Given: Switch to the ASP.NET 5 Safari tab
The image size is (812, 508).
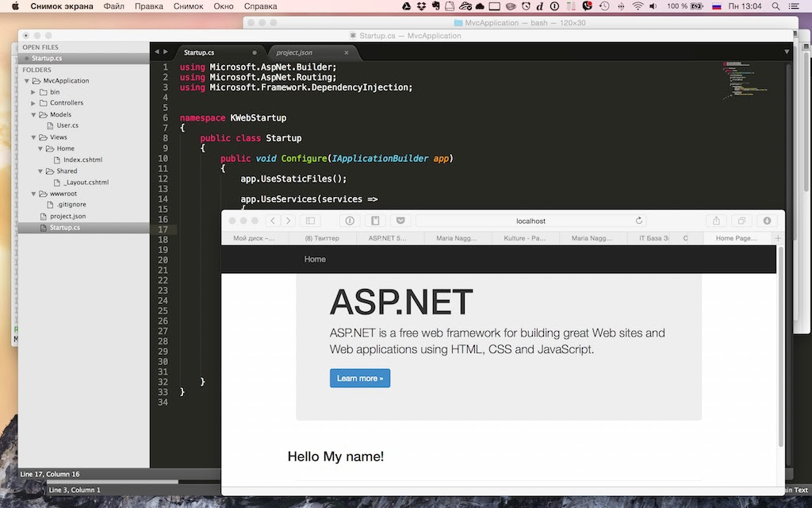Looking at the screenshot, I should [x=387, y=238].
